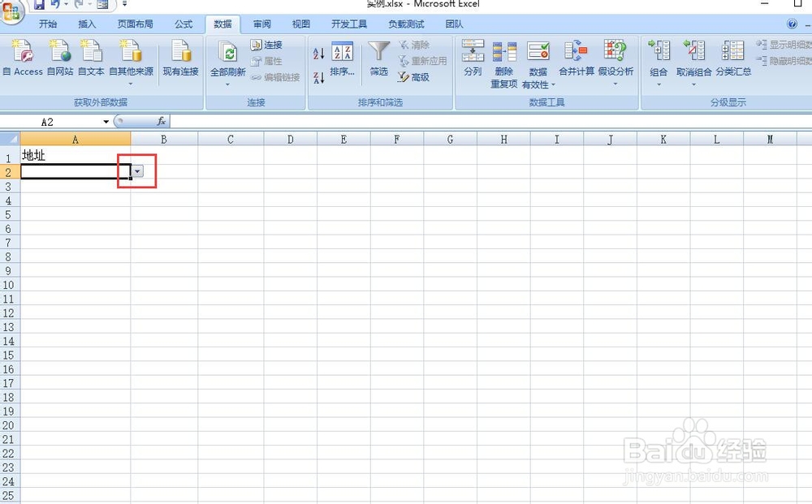
Task: Select cell A1 containing 地址
Action: 76,156
